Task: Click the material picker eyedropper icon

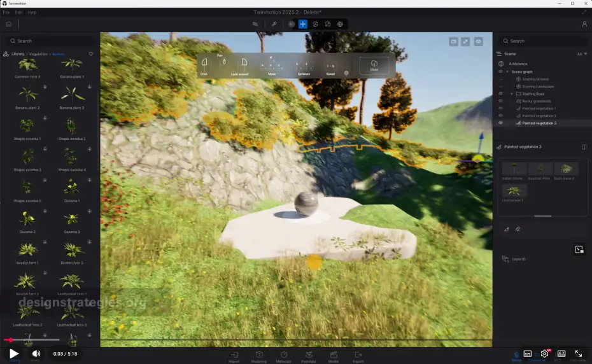Action: (274, 24)
